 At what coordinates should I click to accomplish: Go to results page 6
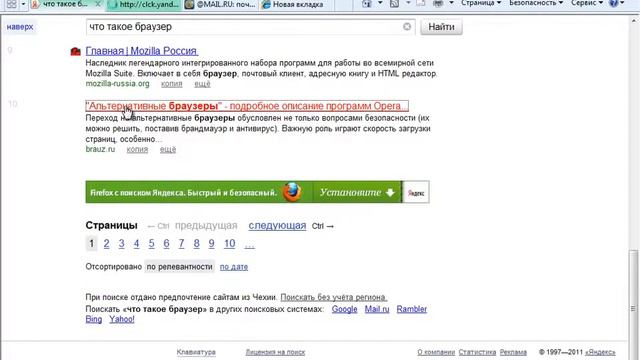pos(167,244)
